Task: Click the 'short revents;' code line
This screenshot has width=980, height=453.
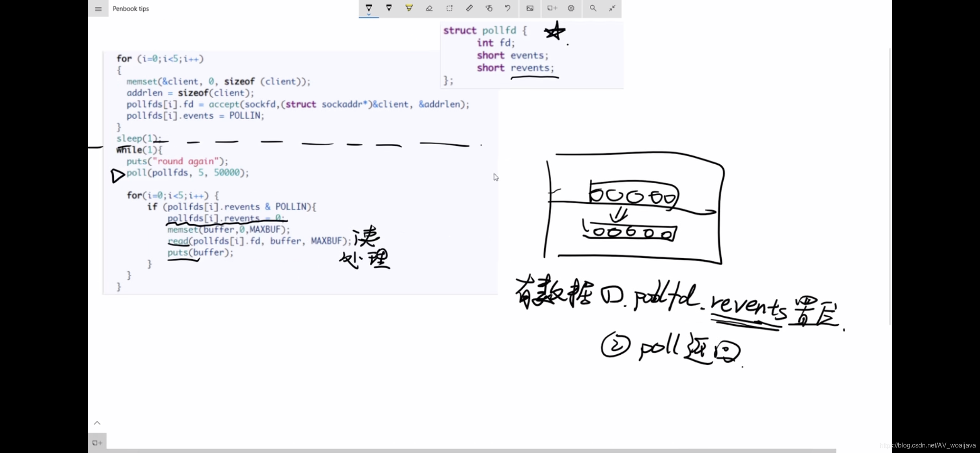Action: 515,68
